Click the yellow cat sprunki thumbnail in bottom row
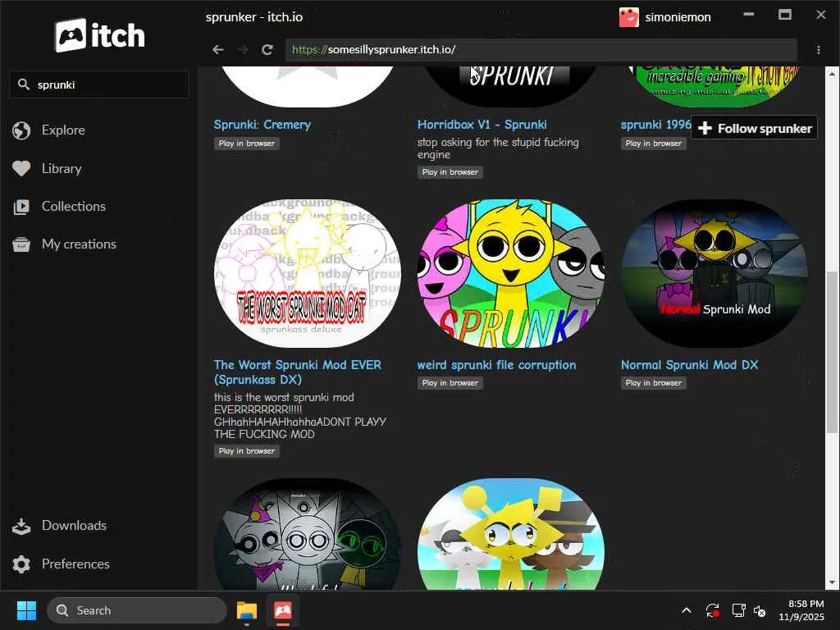 pyautogui.click(x=510, y=535)
